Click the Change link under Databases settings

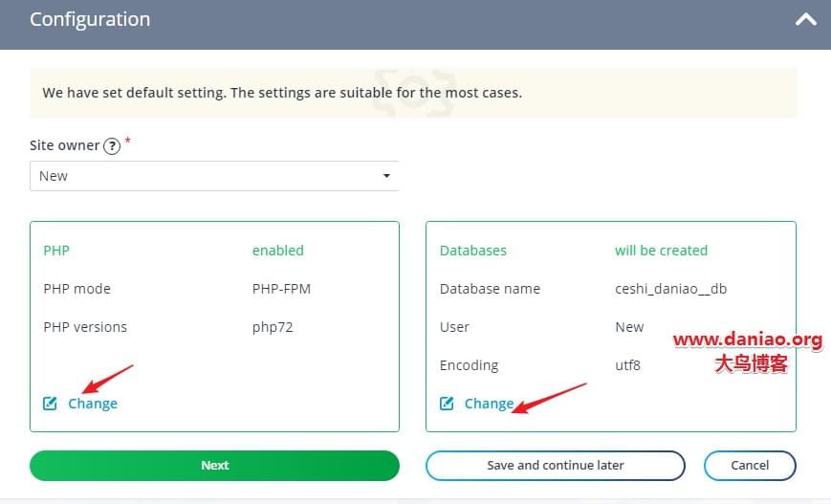click(x=490, y=404)
